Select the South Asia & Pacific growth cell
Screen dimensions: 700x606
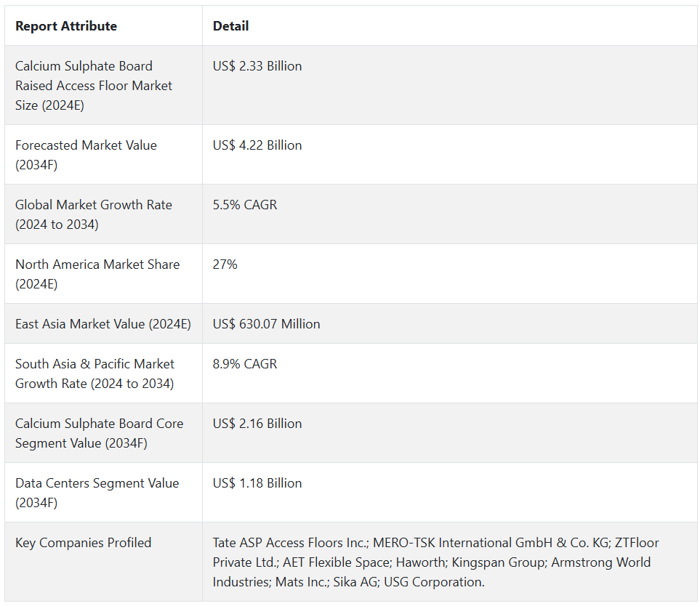[x=95, y=373]
